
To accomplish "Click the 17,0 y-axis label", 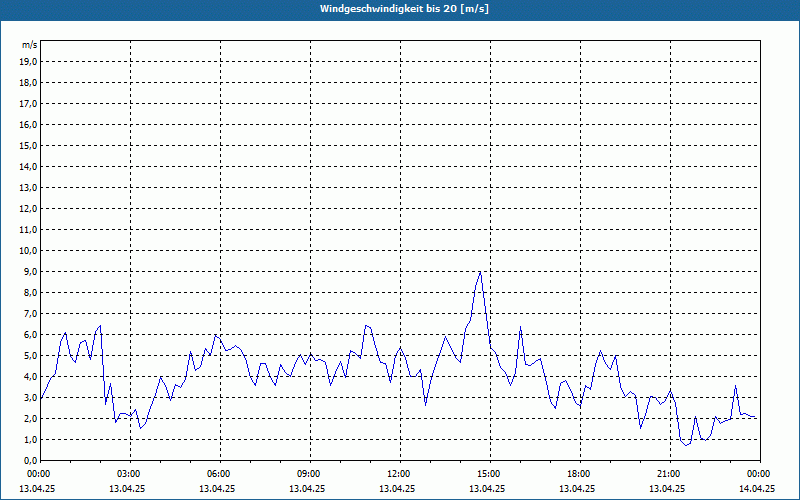I will point(29,104).
